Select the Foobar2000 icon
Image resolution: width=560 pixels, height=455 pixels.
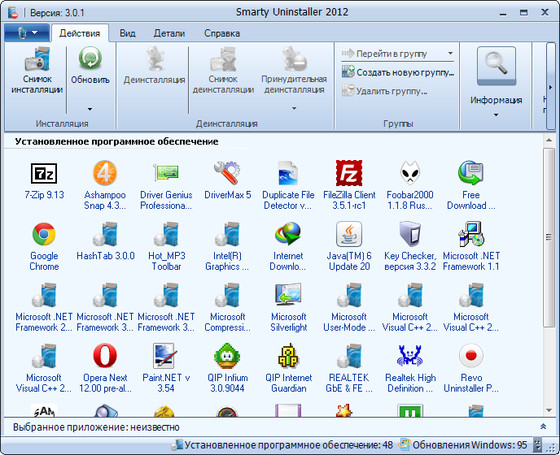[410, 173]
